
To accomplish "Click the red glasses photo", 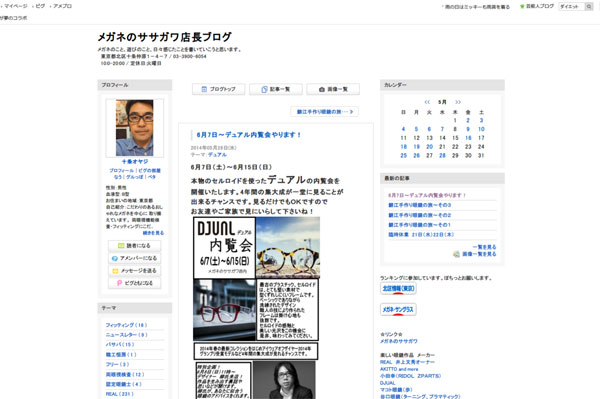I will (224, 310).
